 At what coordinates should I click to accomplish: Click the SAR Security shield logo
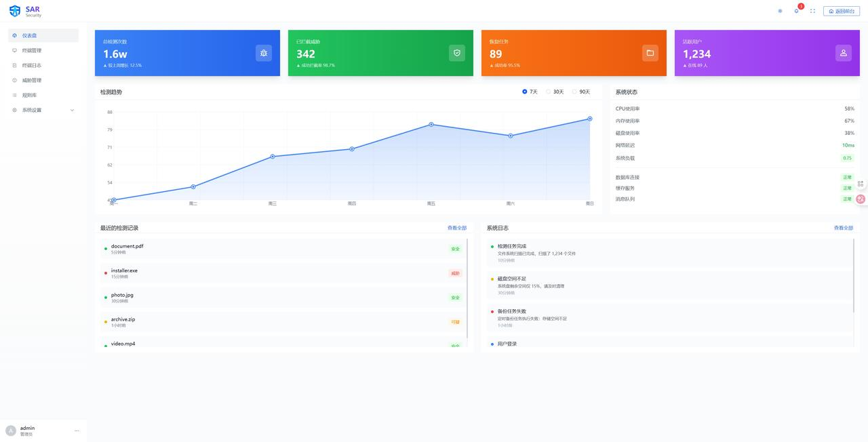point(14,11)
